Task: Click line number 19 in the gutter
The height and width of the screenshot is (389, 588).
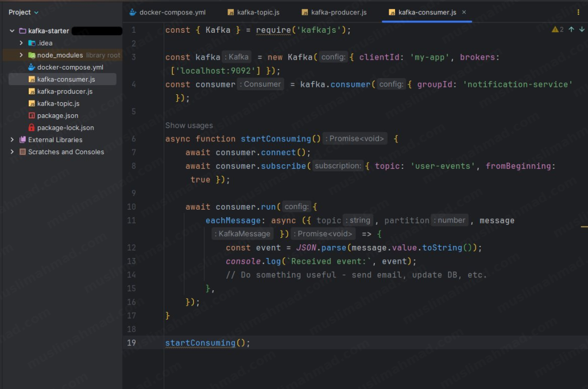Action: [x=131, y=342]
